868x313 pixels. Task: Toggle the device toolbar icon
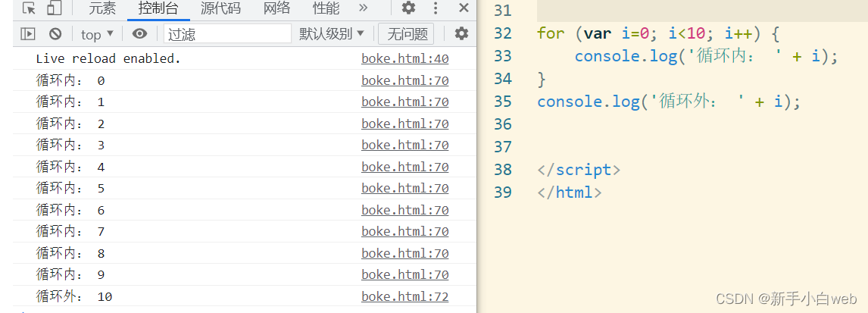click(x=55, y=8)
